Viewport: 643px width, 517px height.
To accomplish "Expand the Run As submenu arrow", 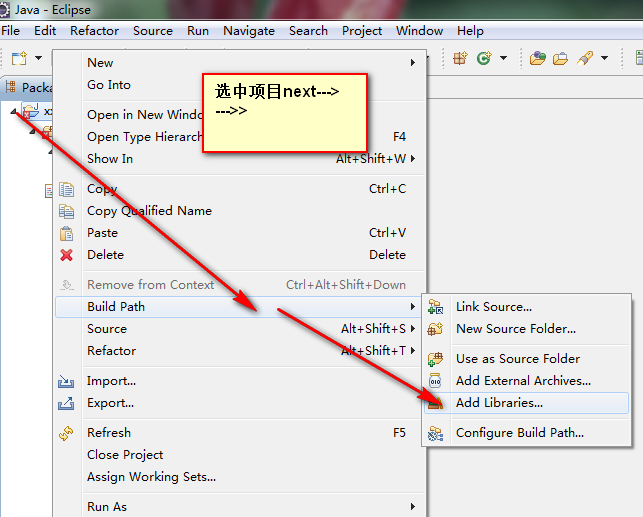I will [x=413, y=507].
